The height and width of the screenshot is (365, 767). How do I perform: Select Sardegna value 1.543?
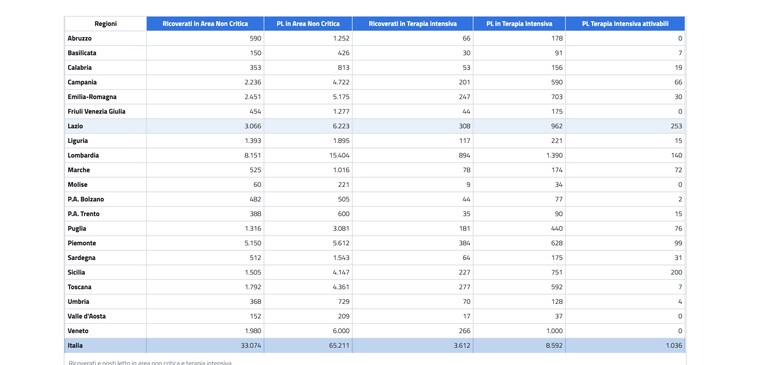pyautogui.click(x=342, y=258)
